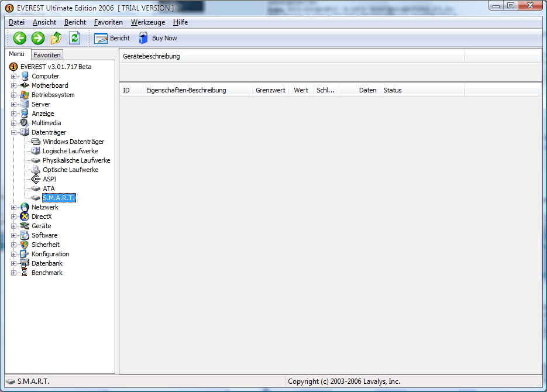
Task: Expand the Geräte tree node
Action: pos(13,226)
